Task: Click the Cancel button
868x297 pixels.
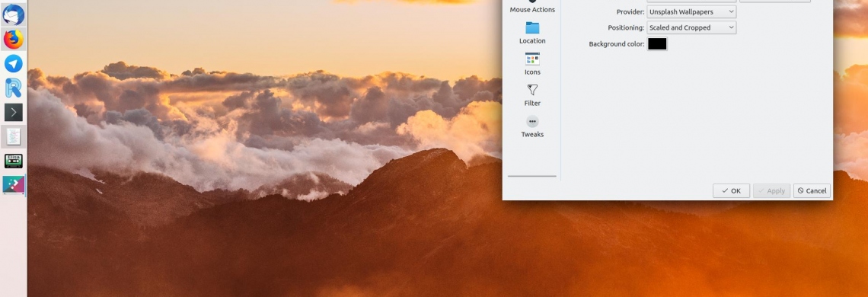Action: (x=812, y=190)
